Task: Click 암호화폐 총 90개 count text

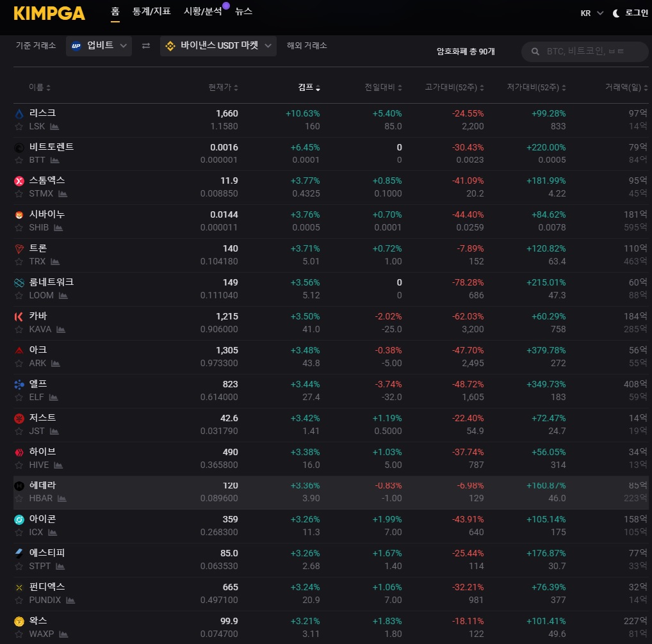Action: (x=466, y=51)
